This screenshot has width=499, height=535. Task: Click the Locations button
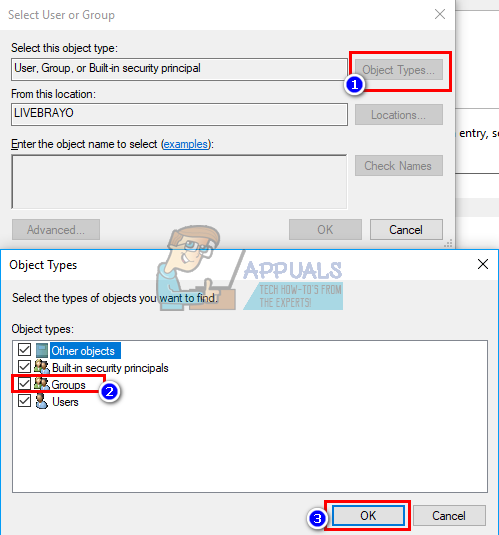(x=399, y=115)
